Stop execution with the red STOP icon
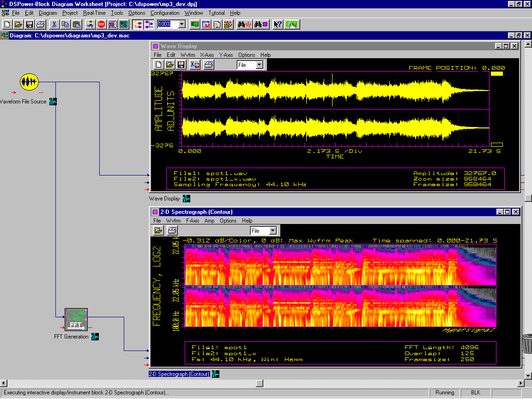Image resolution: width=532 pixels, height=399 pixels. [101, 24]
